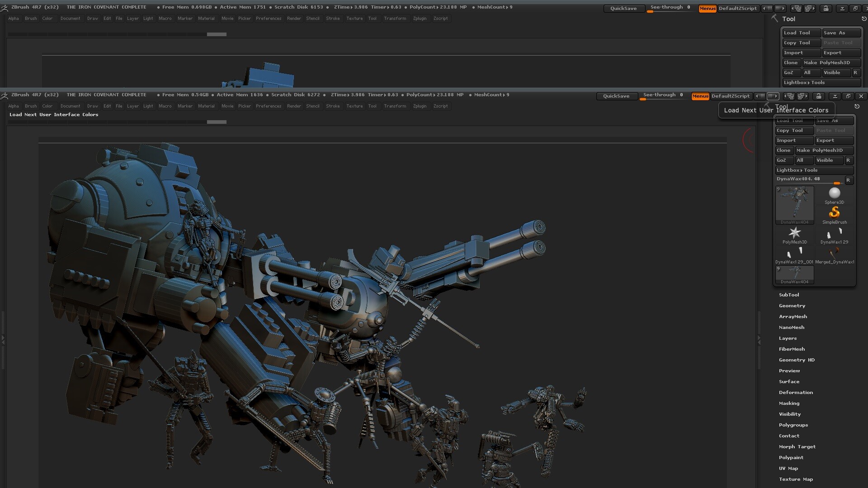
Task: Click the lock icon in front window title bar
Action: pyautogui.click(x=819, y=96)
